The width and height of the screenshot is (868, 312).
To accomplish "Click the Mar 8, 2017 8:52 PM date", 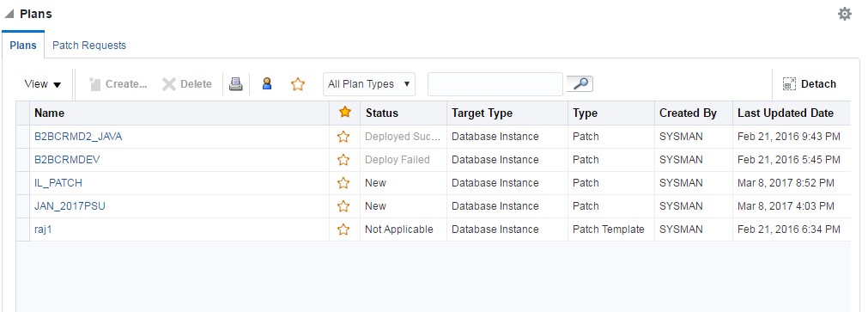I will pos(786,183).
